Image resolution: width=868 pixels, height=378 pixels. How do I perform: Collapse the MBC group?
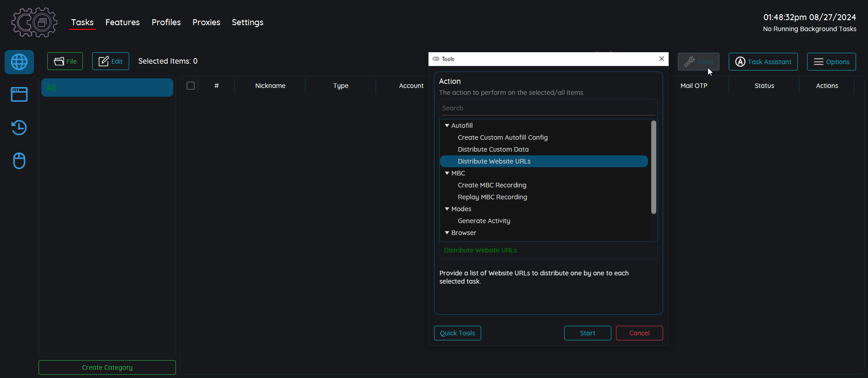[x=447, y=173]
